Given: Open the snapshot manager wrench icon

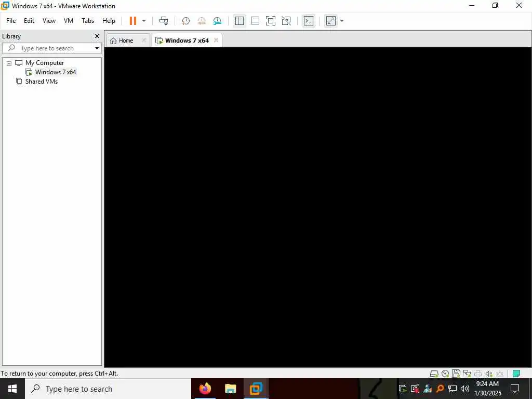Looking at the screenshot, I should tap(217, 21).
